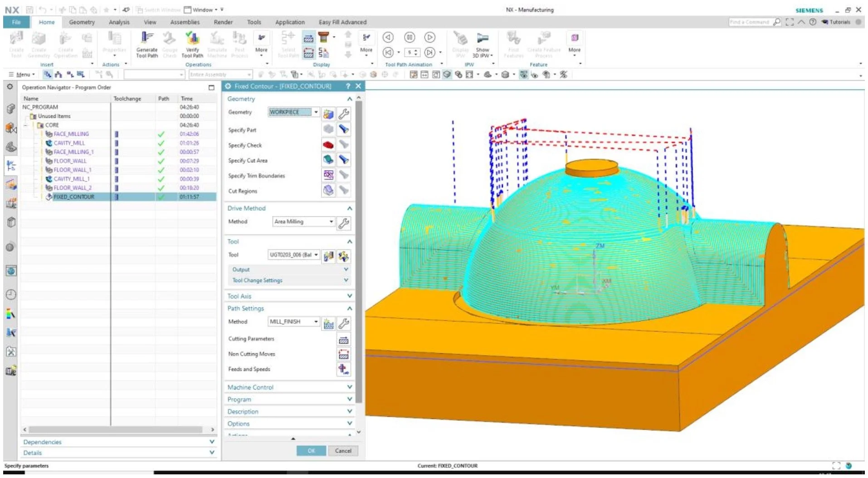Collapse the CORE program group
868x478 pixels.
26,125
